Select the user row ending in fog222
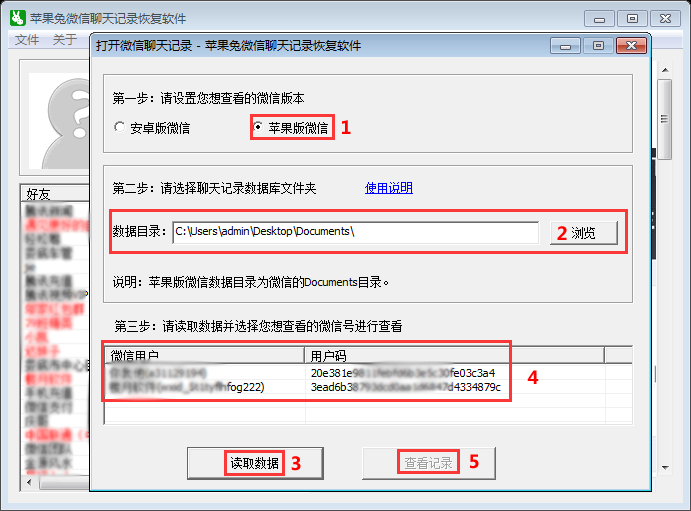This screenshot has height=511, width=691. pyautogui.click(x=368, y=387)
